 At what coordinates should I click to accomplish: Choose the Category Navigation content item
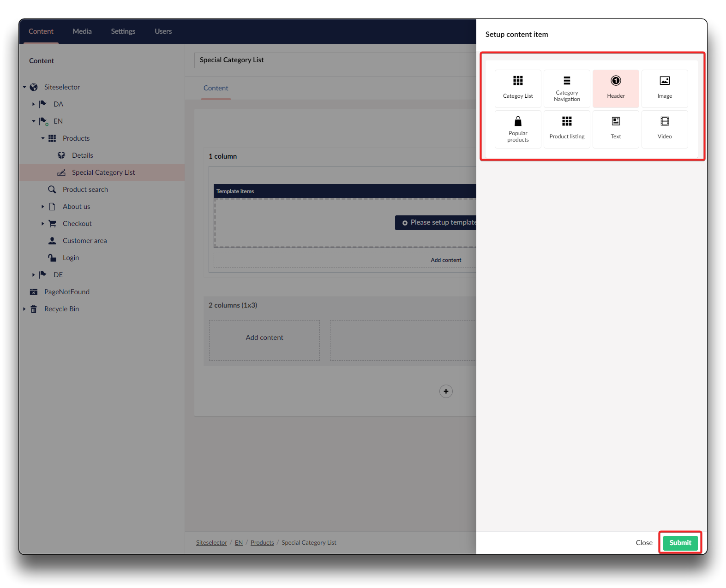click(x=567, y=89)
